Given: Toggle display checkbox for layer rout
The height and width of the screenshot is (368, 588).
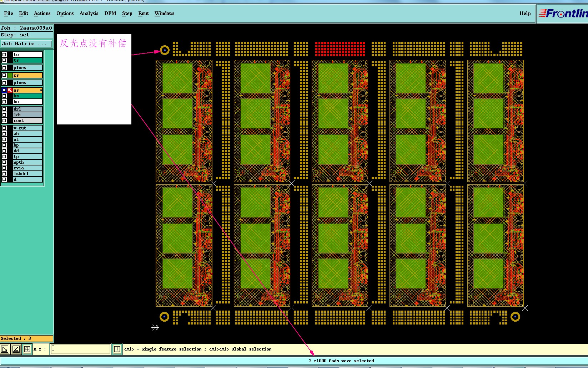Looking at the screenshot, I should coord(4,121).
